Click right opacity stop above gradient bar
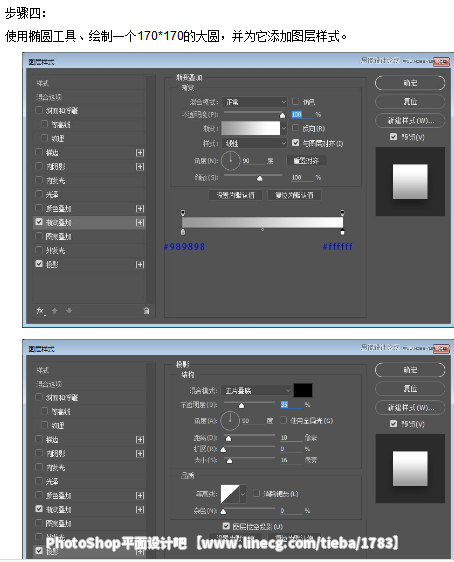This screenshot has width=454, height=562. click(x=342, y=213)
